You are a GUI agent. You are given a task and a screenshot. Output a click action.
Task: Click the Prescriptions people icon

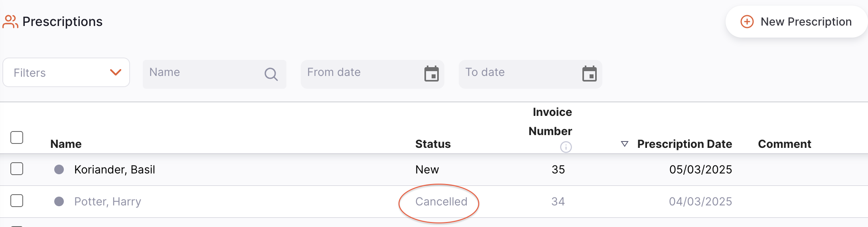(10, 22)
